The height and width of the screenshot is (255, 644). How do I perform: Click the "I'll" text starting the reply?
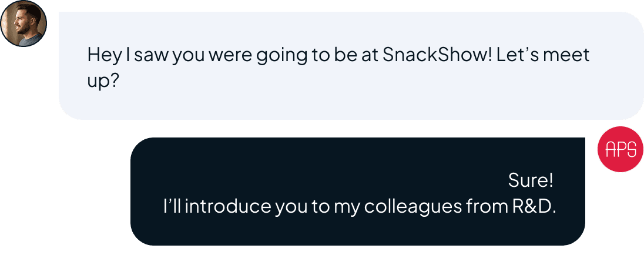[172, 207]
